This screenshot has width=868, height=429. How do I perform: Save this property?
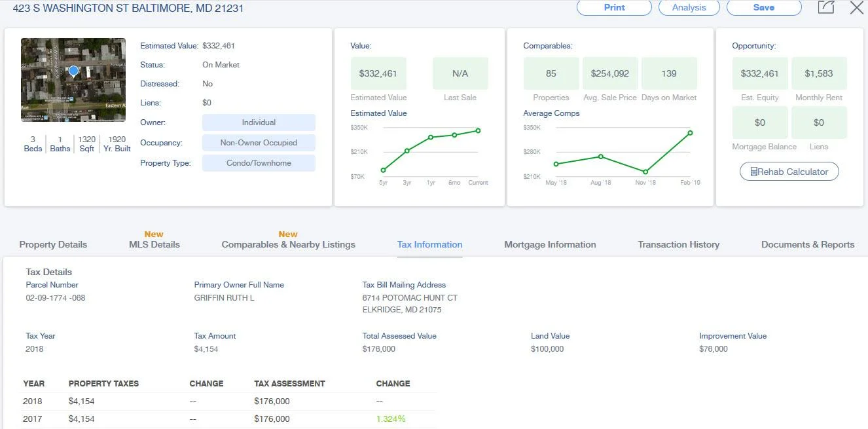click(x=763, y=7)
